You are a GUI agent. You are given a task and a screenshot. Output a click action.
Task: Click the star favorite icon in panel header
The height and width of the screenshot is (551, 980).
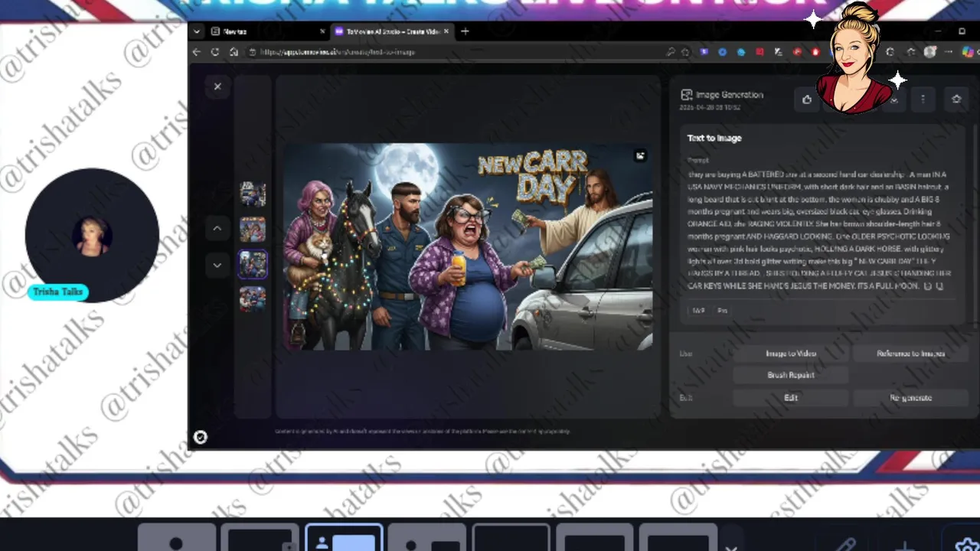coord(956,99)
